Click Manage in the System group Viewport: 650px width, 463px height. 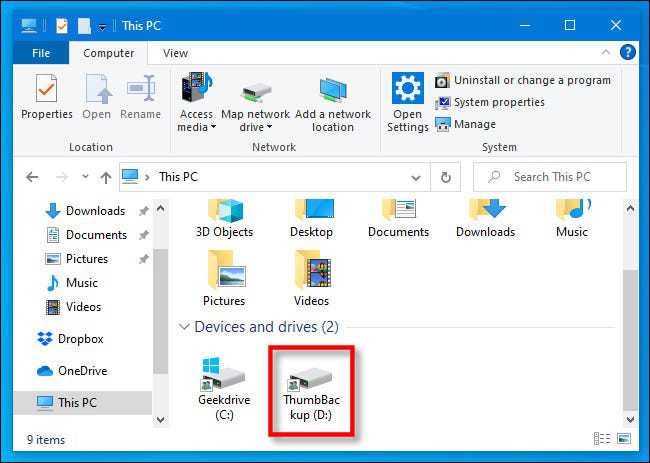click(465, 124)
